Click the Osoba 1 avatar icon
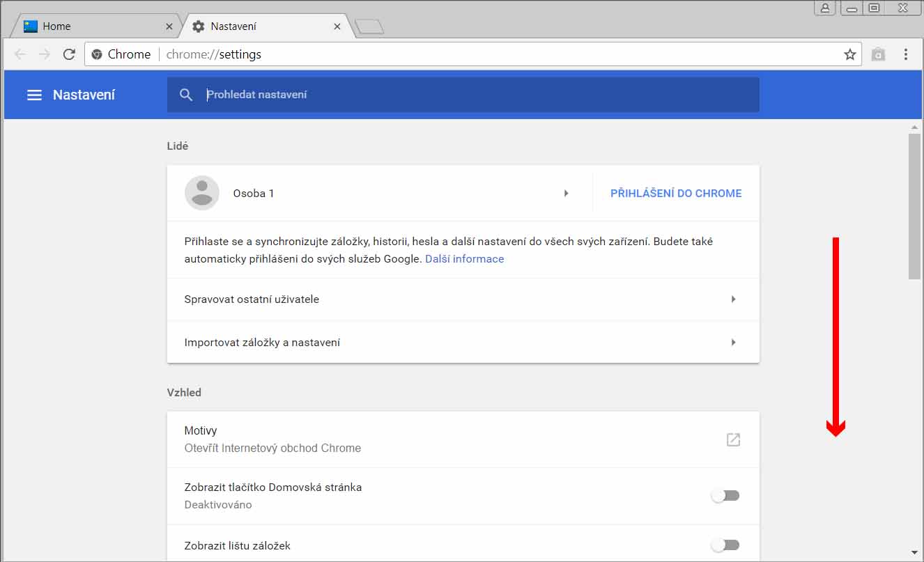Image resolution: width=924 pixels, height=562 pixels. [x=202, y=193]
